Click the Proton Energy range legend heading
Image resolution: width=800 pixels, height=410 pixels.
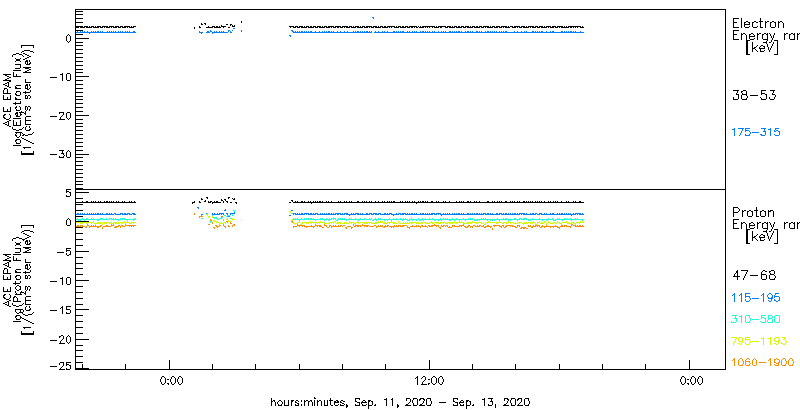tap(765, 224)
